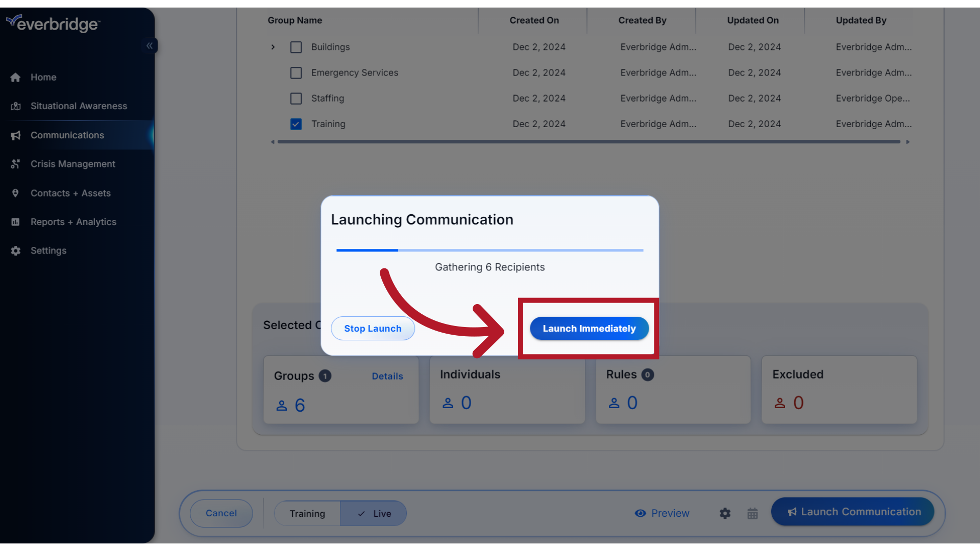
Task: Click the Communications nav menu item
Action: (x=67, y=135)
